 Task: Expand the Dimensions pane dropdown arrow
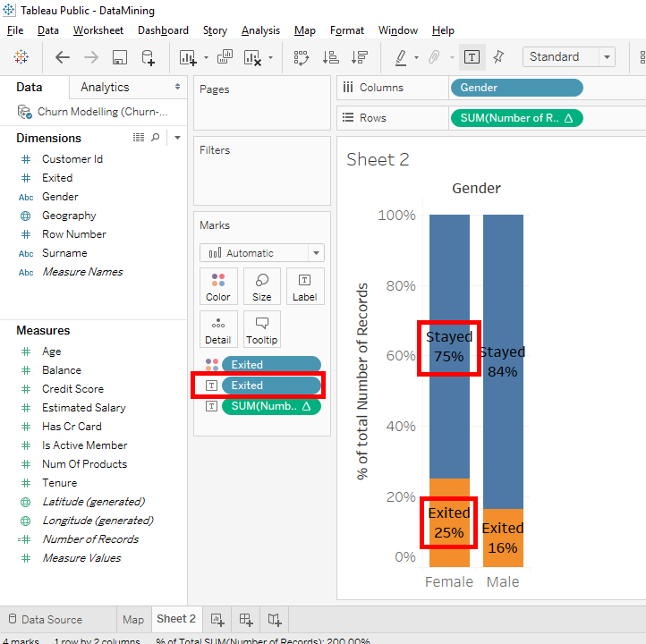pos(177,138)
